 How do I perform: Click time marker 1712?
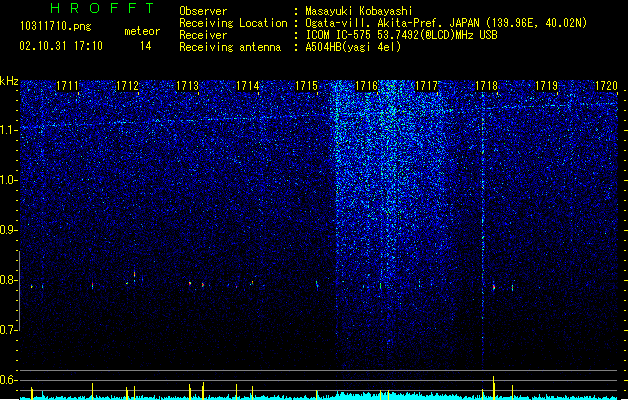click(127, 86)
